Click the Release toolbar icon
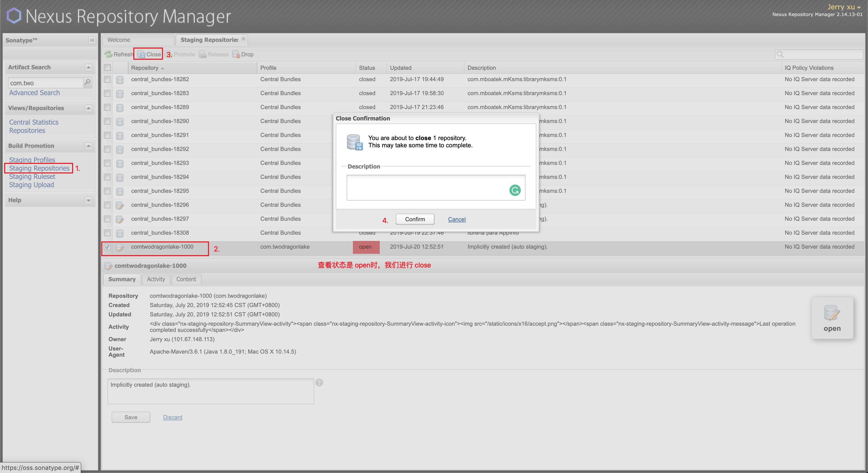The width and height of the screenshot is (868, 473). tap(202, 54)
